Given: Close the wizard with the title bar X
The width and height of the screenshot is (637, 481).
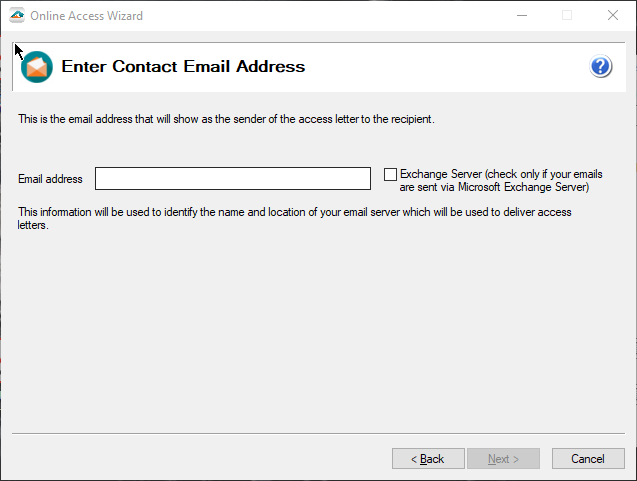Looking at the screenshot, I should coord(613,15).
